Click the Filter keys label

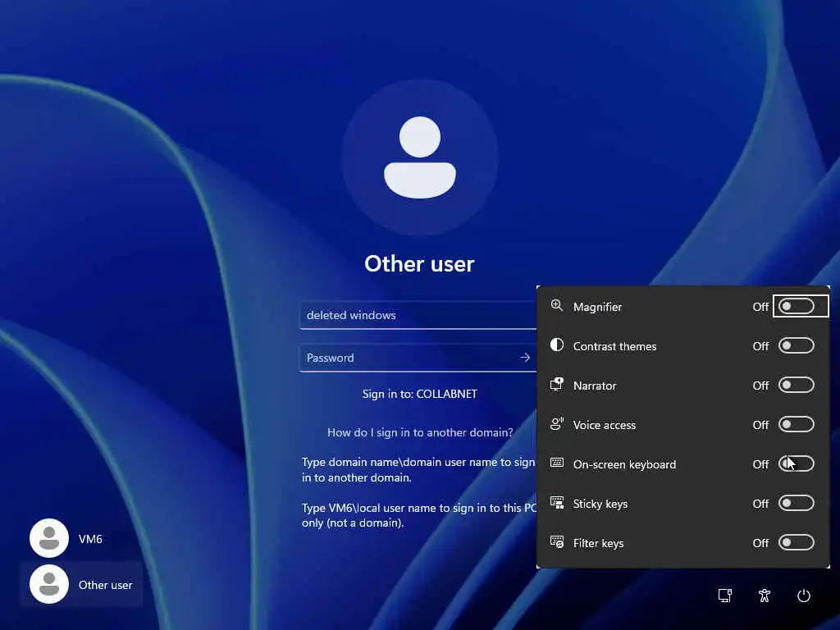point(598,543)
